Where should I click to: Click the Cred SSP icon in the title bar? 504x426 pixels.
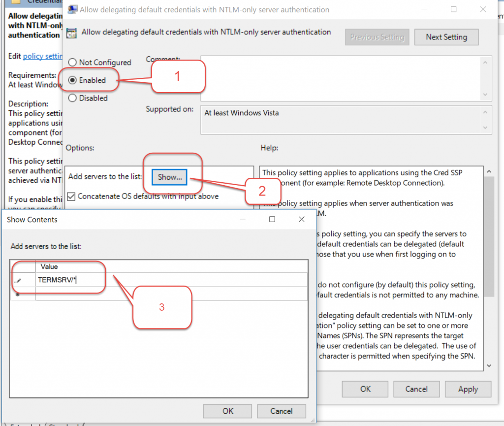click(x=72, y=9)
